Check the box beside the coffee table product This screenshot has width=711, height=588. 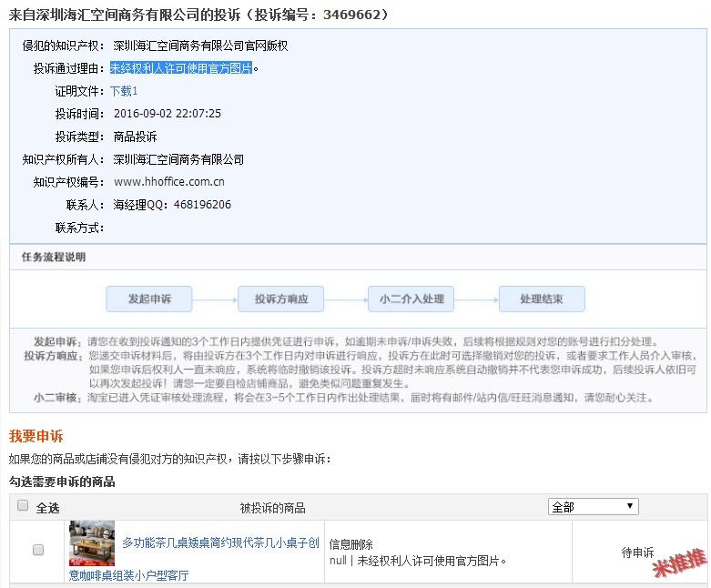point(37,550)
